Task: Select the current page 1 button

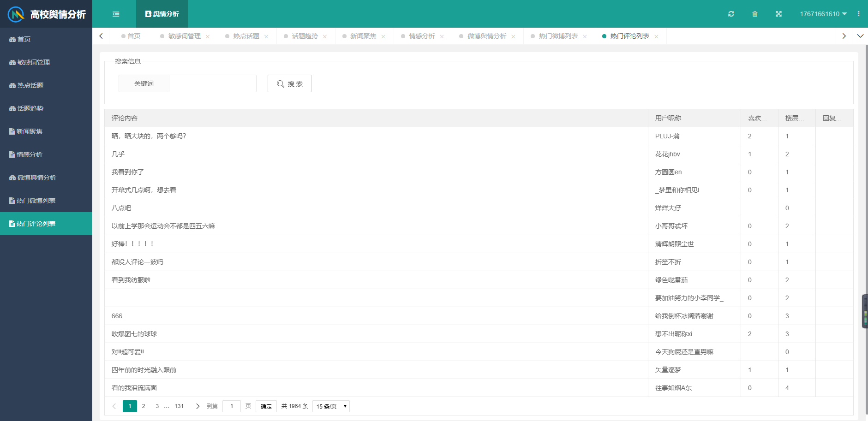Action: [130, 406]
